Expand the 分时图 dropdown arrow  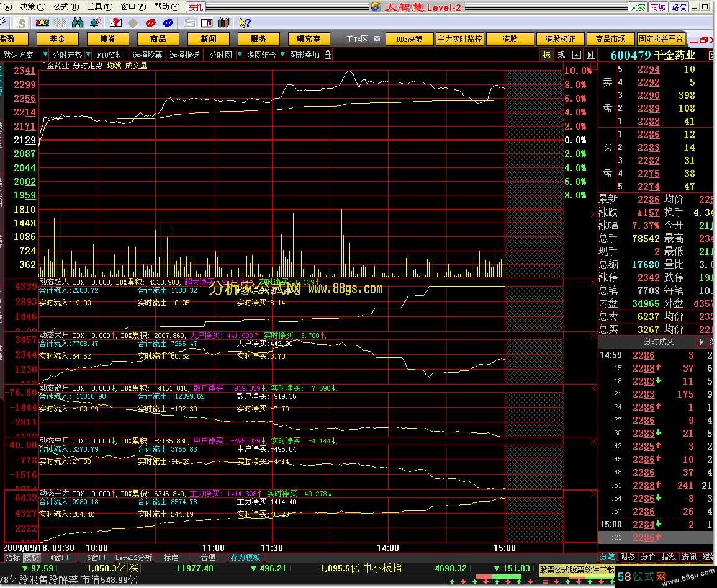click(239, 55)
